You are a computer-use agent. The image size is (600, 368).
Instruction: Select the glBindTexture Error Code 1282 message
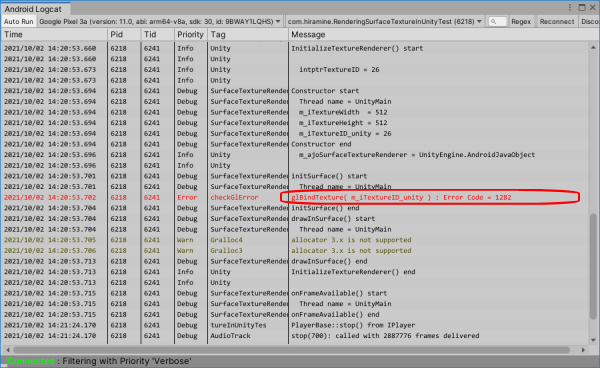[x=401, y=197]
